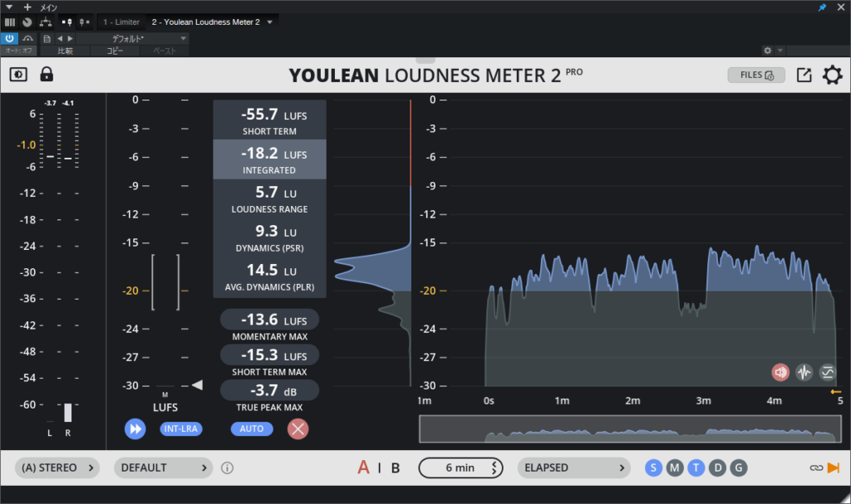Click the red X reset button
This screenshot has width=851, height=504.
point(298,428)
